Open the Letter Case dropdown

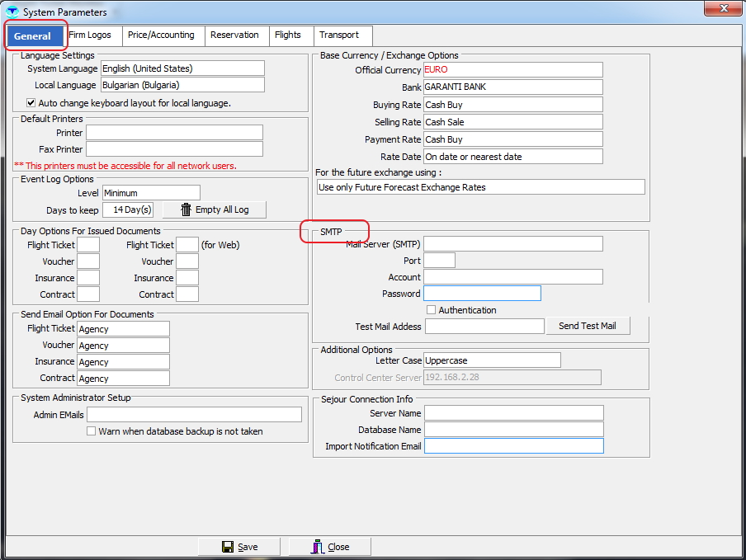[492, 360]
